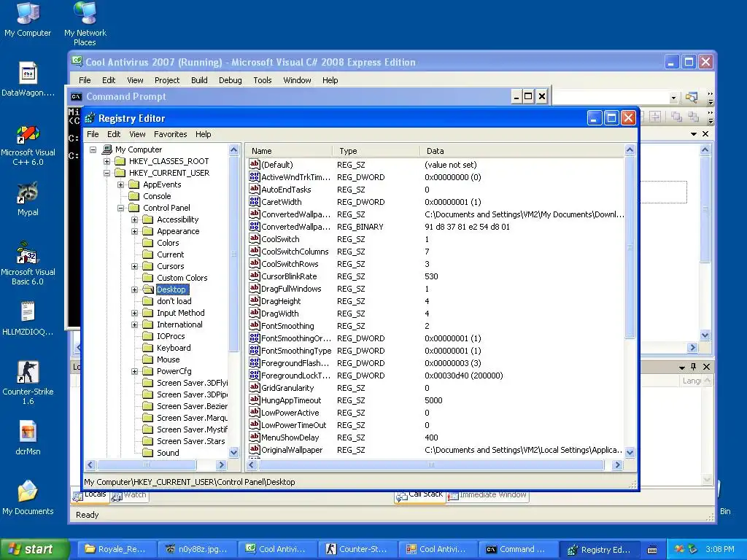Switch to Counter-St... taskbar button
This screenshot has height=560, width=747.
click(357, 550)
